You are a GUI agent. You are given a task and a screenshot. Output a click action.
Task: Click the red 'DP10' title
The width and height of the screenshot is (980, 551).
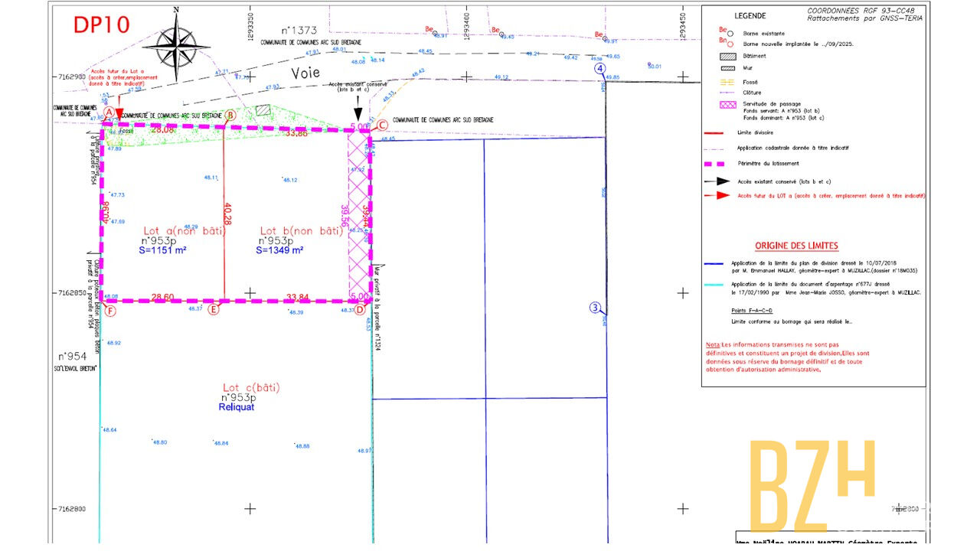pyautogui.click(x=101, y=24)
